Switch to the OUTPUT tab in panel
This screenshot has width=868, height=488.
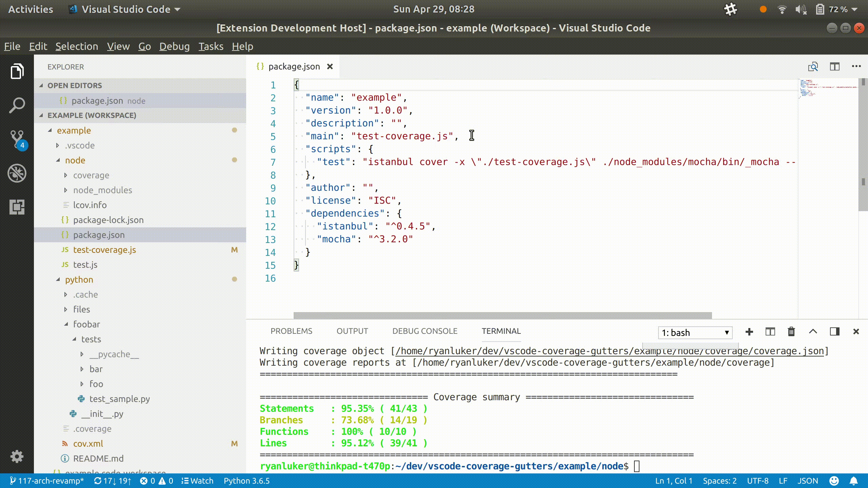pos(352,331)
